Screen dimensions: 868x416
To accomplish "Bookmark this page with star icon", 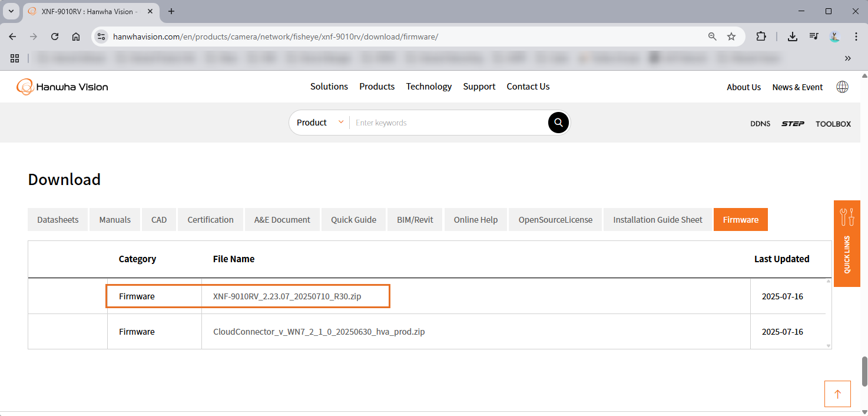I will tap(731, 37).
